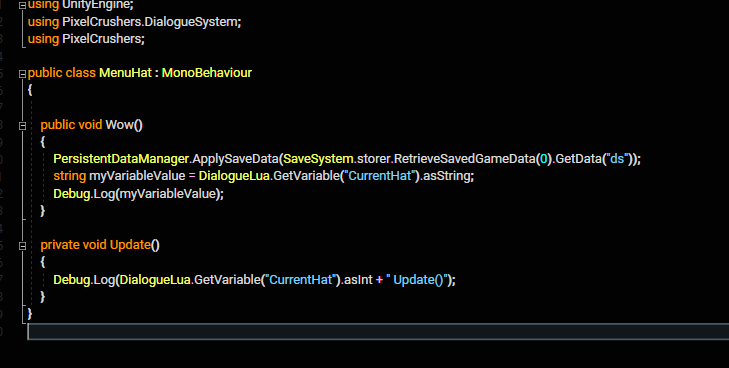Click "CurrentHat" string in Update method
The width and height of the screenshot is (729, 368).
pos(301,280)
